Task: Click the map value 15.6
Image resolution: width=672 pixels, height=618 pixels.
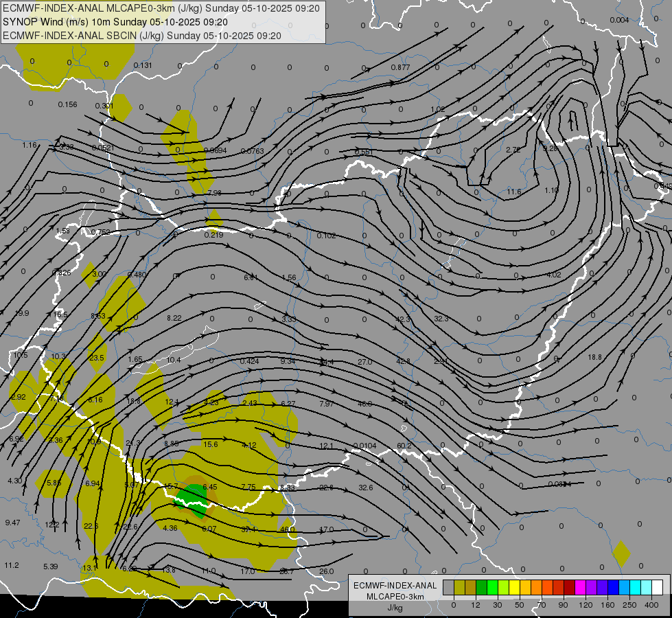Action: coord(211,444)
